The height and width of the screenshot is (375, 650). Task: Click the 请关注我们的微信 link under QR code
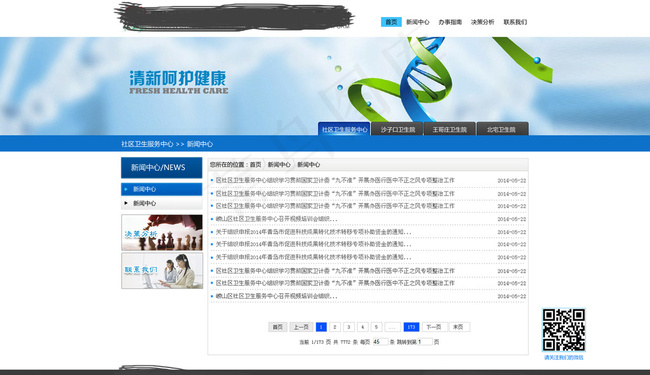coord(564,357)
